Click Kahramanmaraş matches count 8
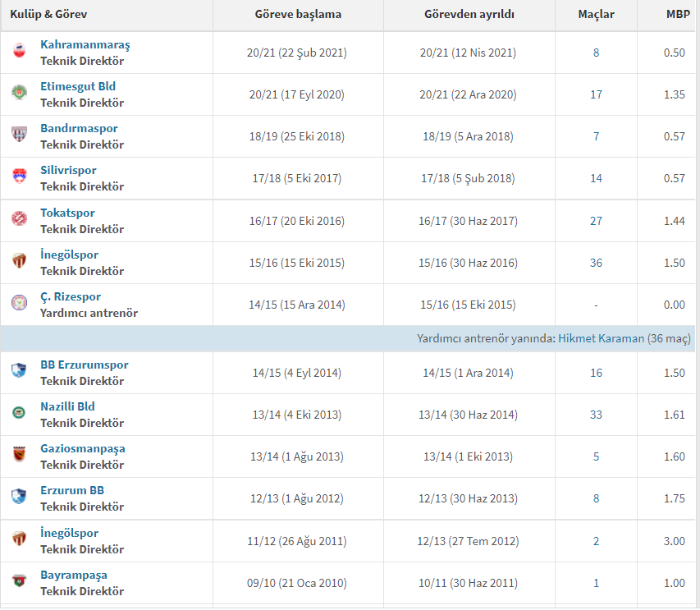This screenshot has width=700, height=610. click(x=596, y=53)
